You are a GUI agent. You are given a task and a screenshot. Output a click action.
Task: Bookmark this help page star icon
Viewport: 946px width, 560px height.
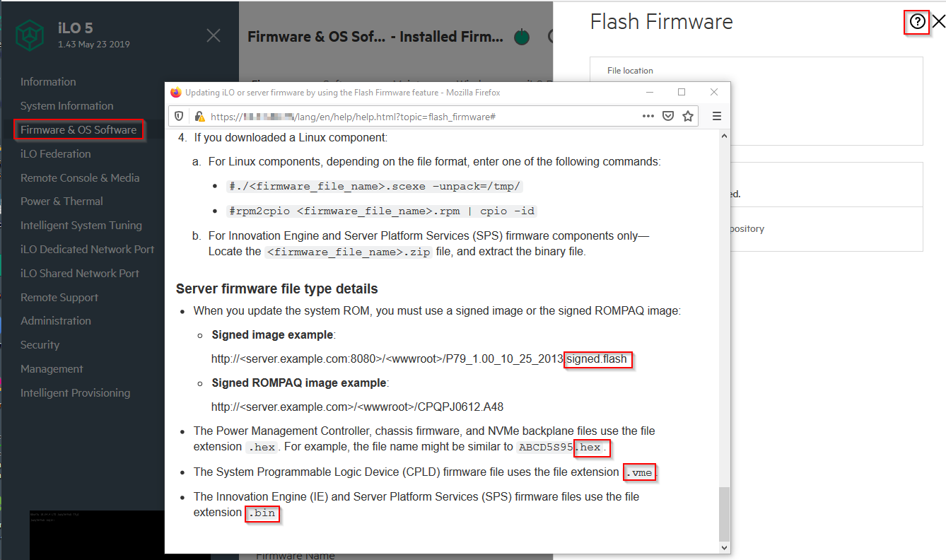687,117
